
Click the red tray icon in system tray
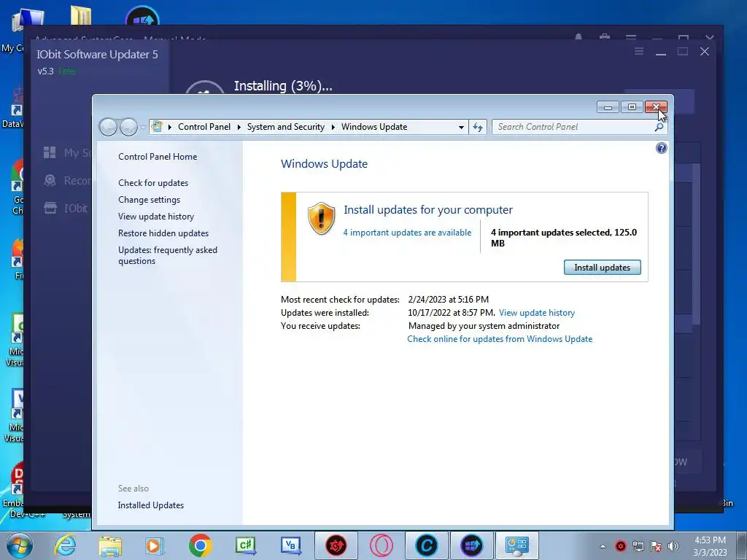click(620, 545)
